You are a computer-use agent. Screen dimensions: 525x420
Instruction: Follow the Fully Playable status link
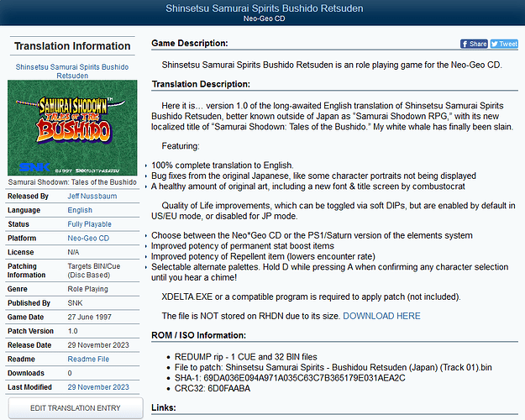click(89, 224)
